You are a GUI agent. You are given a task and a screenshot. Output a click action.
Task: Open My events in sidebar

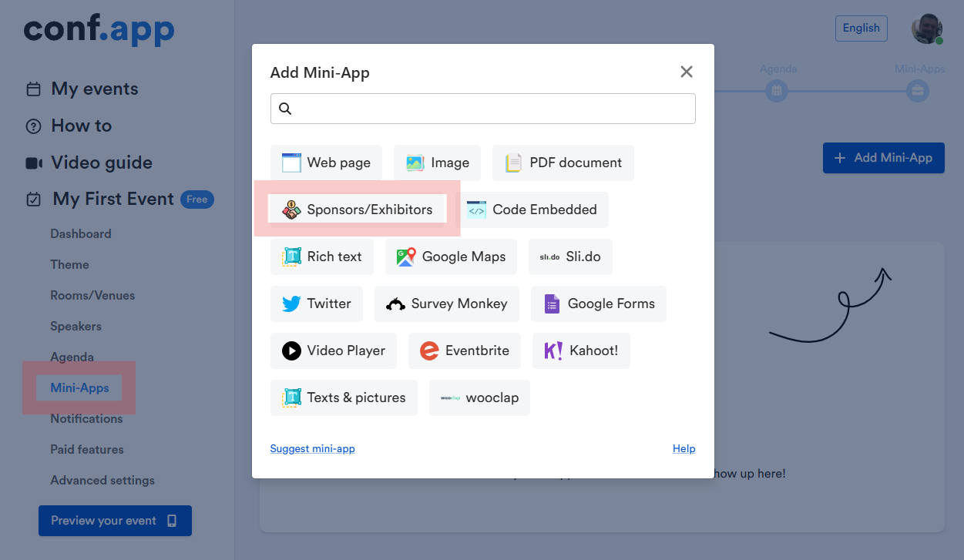coord(94,89)
